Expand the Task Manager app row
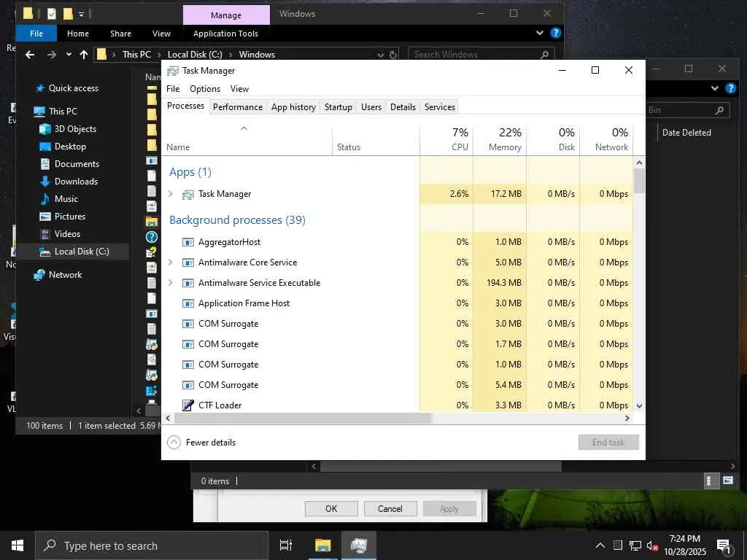Image resolution: width=747 pixels, height=560 pixels. point(171,194)
